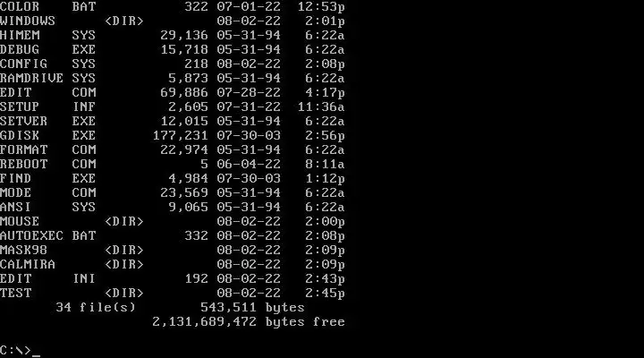This screenshot has height=358, width=644.
Task: Click the TEST directory entry
Action: [173, 293]
